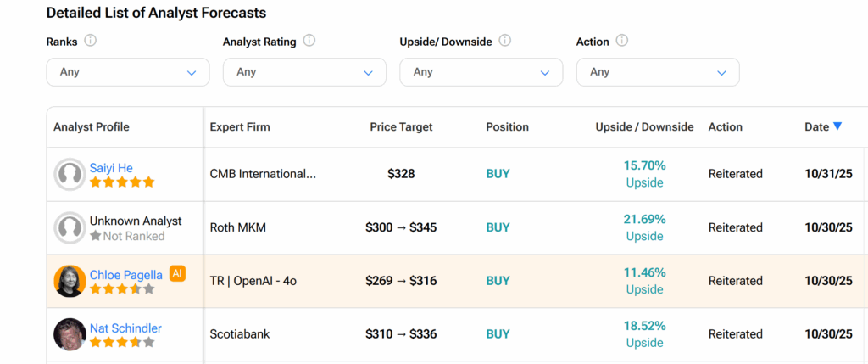Open the Ranks filter dropdown
The width and height of the screenshot is (868, 364).
127,72
